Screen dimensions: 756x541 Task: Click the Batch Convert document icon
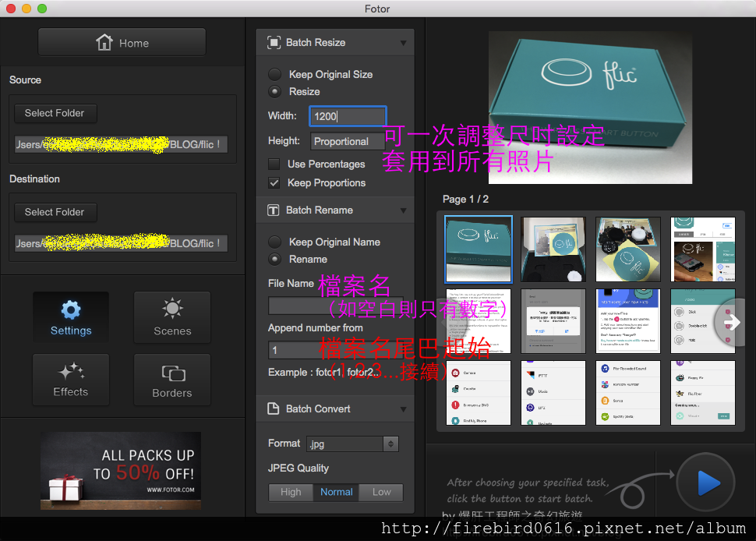pos(274,408)
